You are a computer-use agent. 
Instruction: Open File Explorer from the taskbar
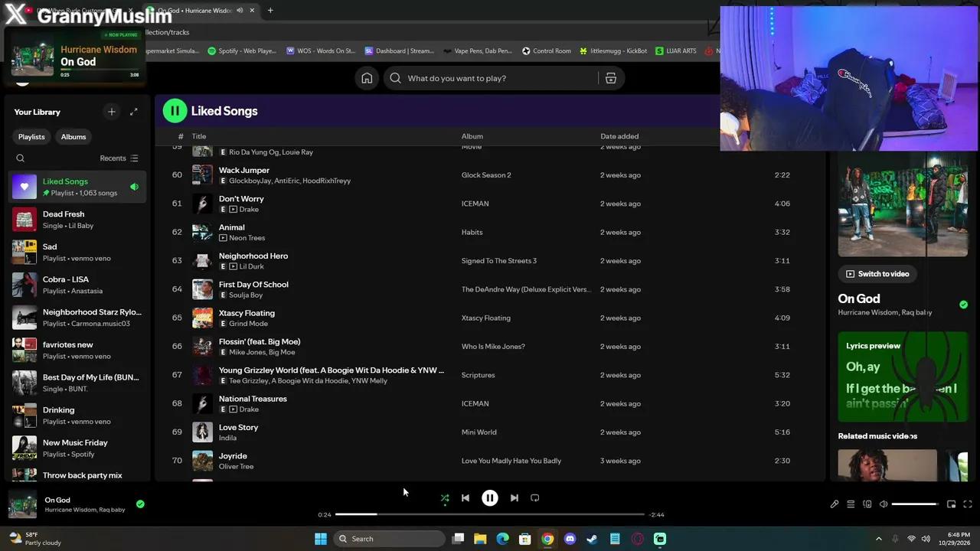coord(480,539)
